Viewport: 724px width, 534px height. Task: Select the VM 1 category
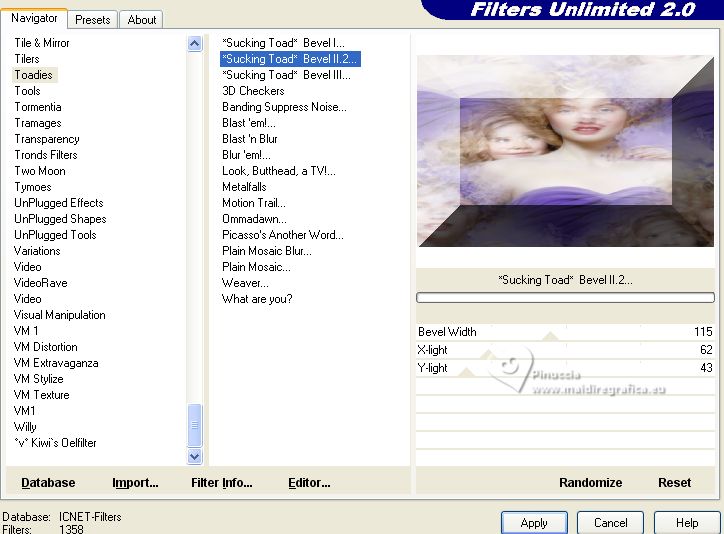(26, 331)
